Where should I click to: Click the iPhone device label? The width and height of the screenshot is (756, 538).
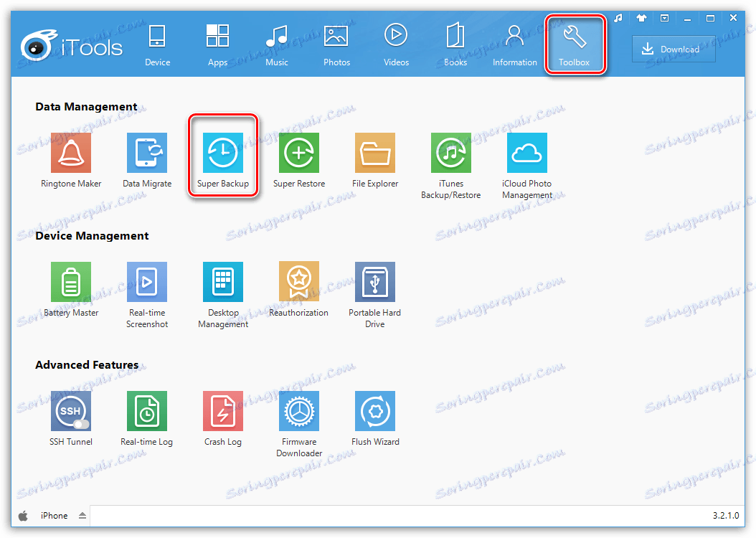(x=54, y=516)
